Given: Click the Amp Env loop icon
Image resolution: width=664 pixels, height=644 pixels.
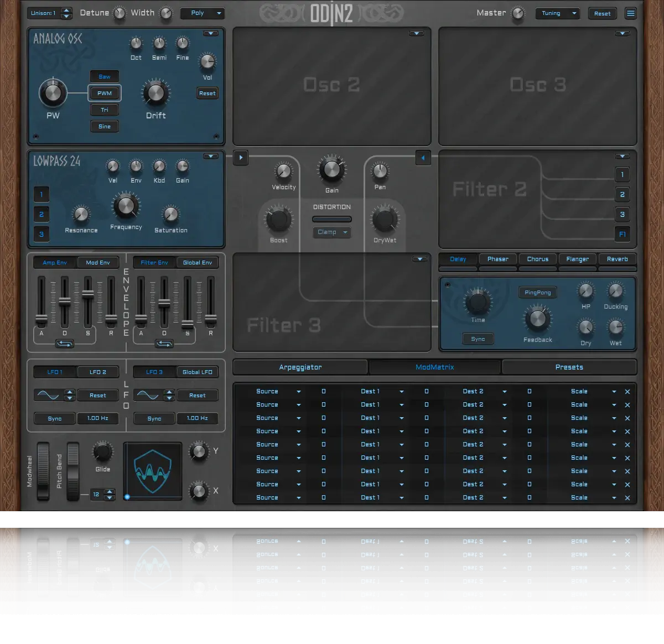Looking at the screenshot, I should (x=64, y=344).
